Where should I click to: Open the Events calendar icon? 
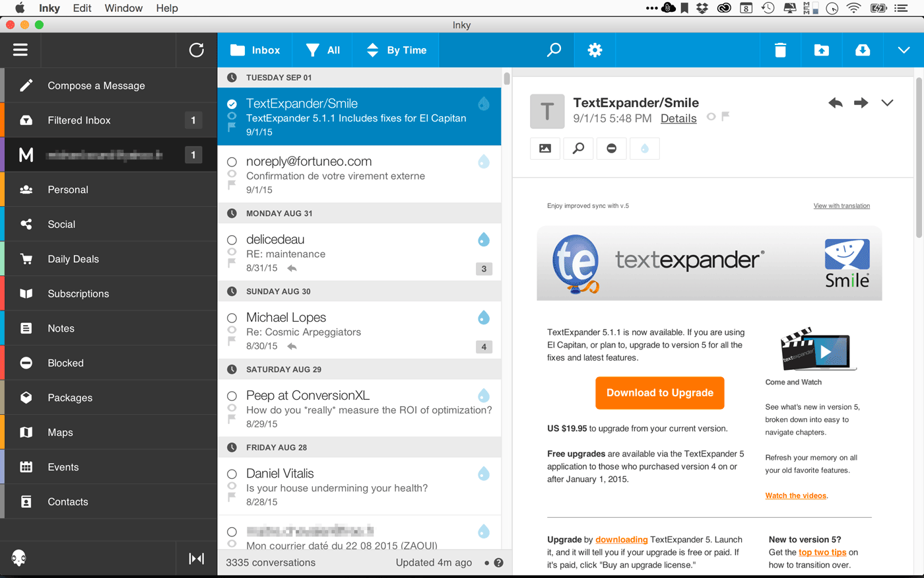click(26, 467)
